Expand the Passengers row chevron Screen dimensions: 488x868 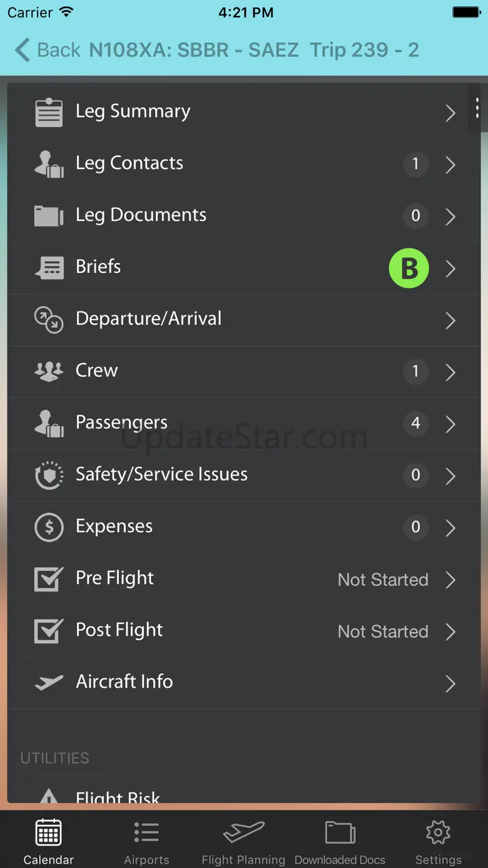[x=450, y=424]
